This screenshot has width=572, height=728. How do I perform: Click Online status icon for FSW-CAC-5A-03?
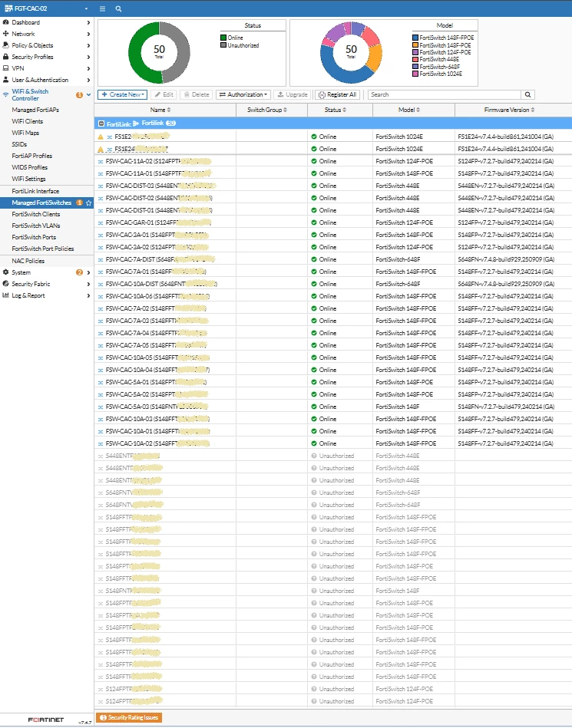pos(314,407)
